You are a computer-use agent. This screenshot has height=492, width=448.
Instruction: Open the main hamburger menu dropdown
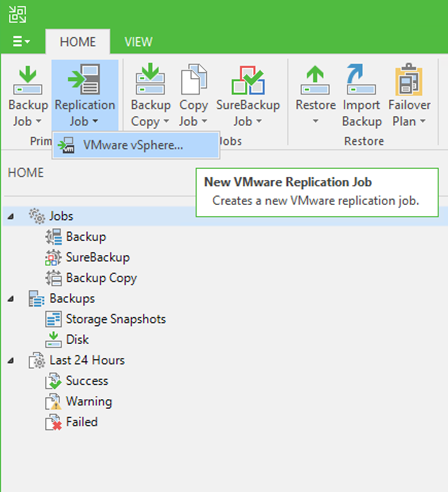tap(21, 42)
